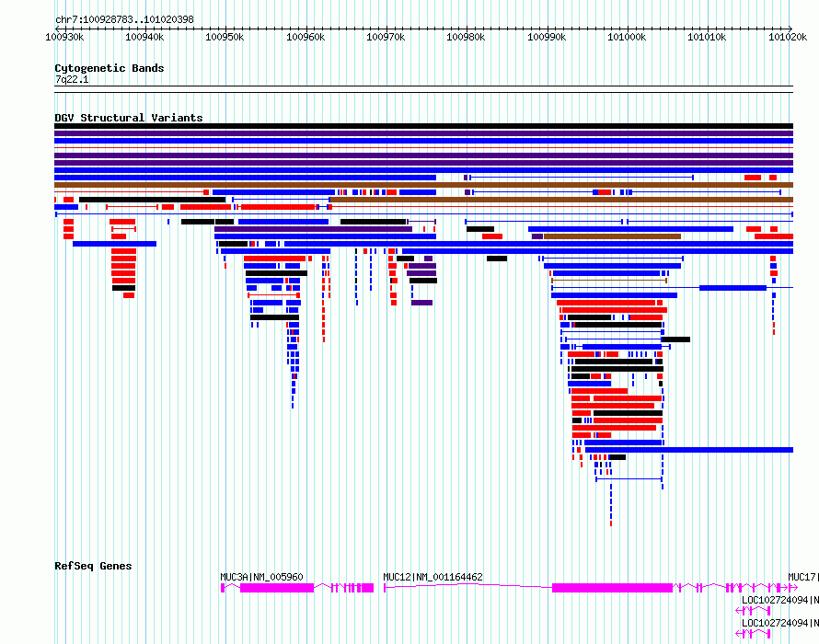Viewport: 819px width, 644px height.
Task: Open the RefSeq Genes track title
Action: click(93, 566)
